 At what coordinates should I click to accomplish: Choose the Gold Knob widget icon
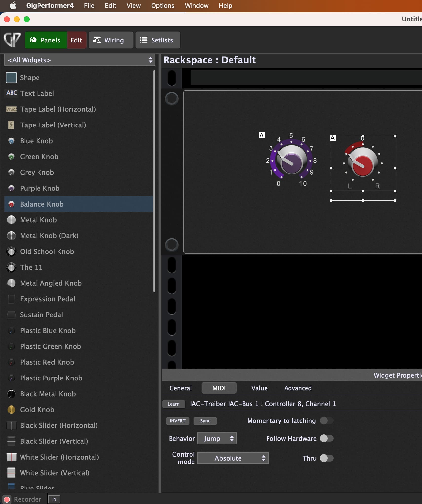(11, 410)
